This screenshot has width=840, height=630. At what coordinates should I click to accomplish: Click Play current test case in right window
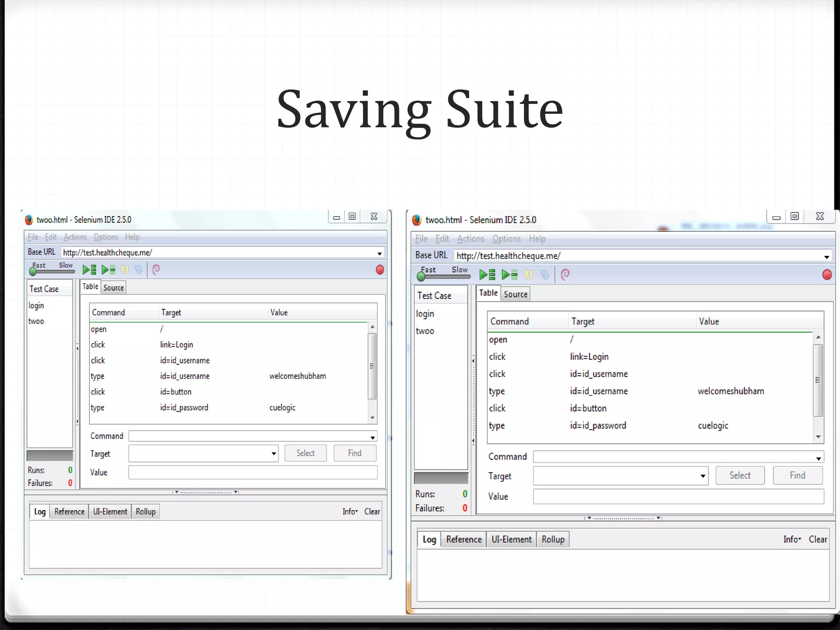(510, 274)
